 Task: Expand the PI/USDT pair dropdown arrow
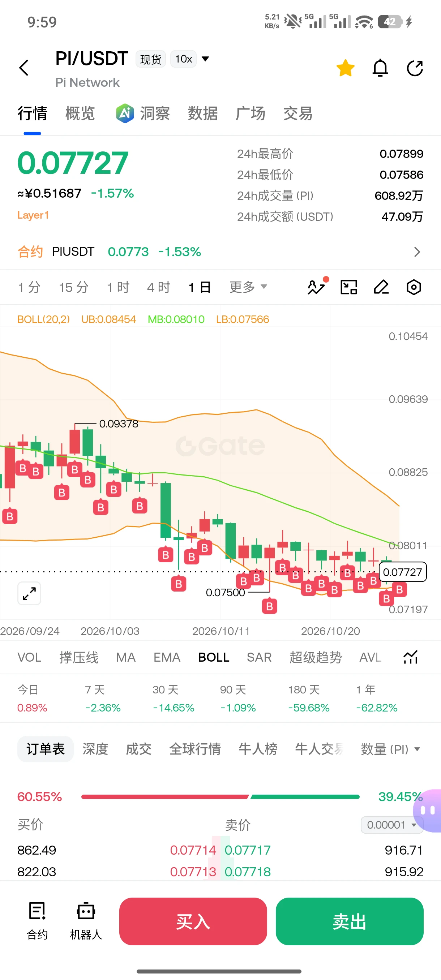(x=205, y=59)
